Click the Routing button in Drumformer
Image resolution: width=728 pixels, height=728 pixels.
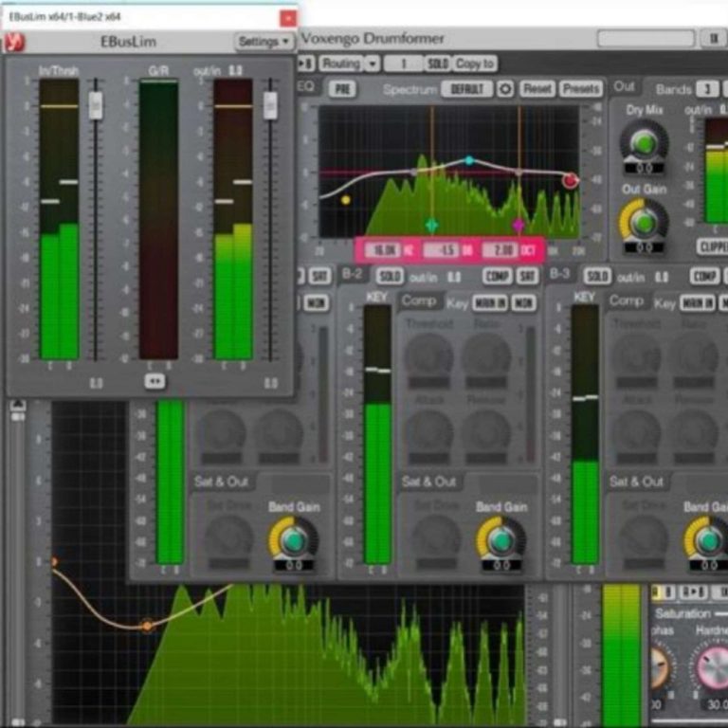pyautogui.click(x=341, y=64)
